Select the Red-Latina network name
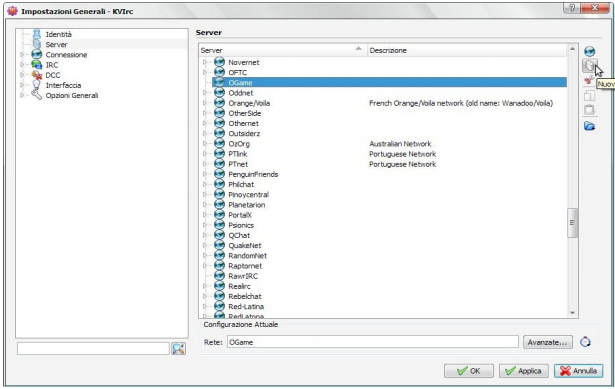This screenshot has width=615, height=389. (246, 307)
